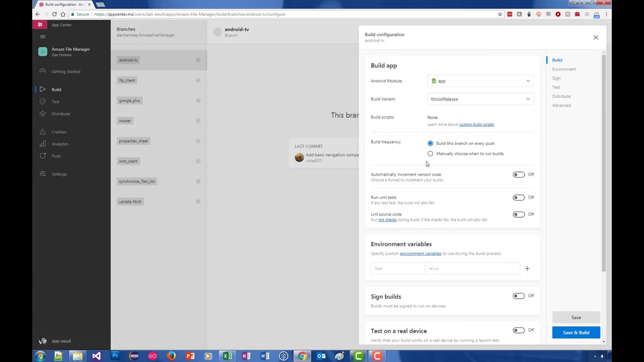Screen dimensions: 644x362
Task: Open Excel from the taskbar
Action: pos(227,356)
